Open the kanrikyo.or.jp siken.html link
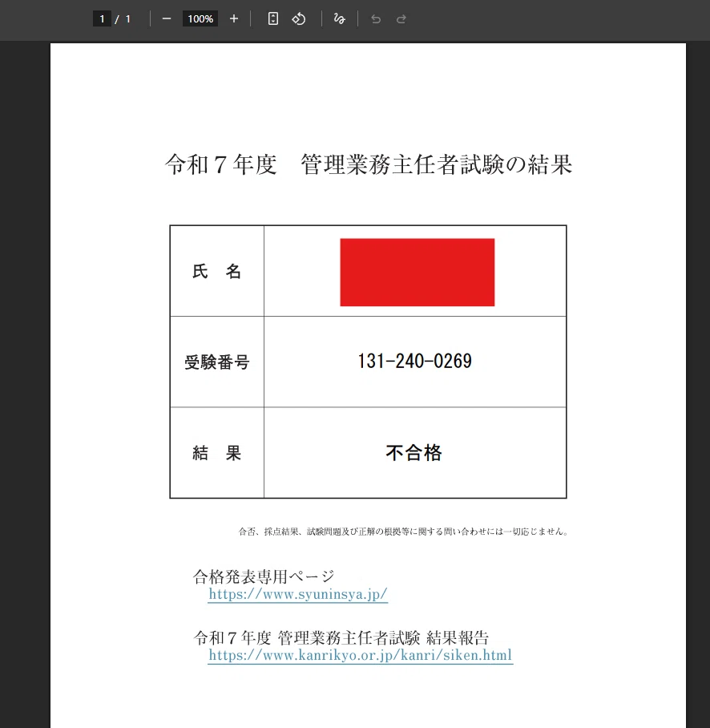This screenshot has width=710, height=728. [x=360, y=655]
